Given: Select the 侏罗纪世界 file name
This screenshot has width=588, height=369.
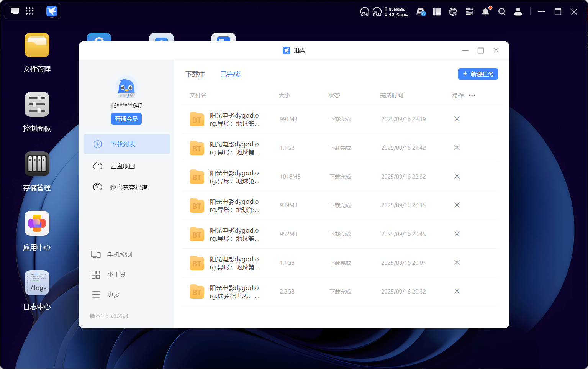Looking at the screenshot, I should click(x=234, y=292).
